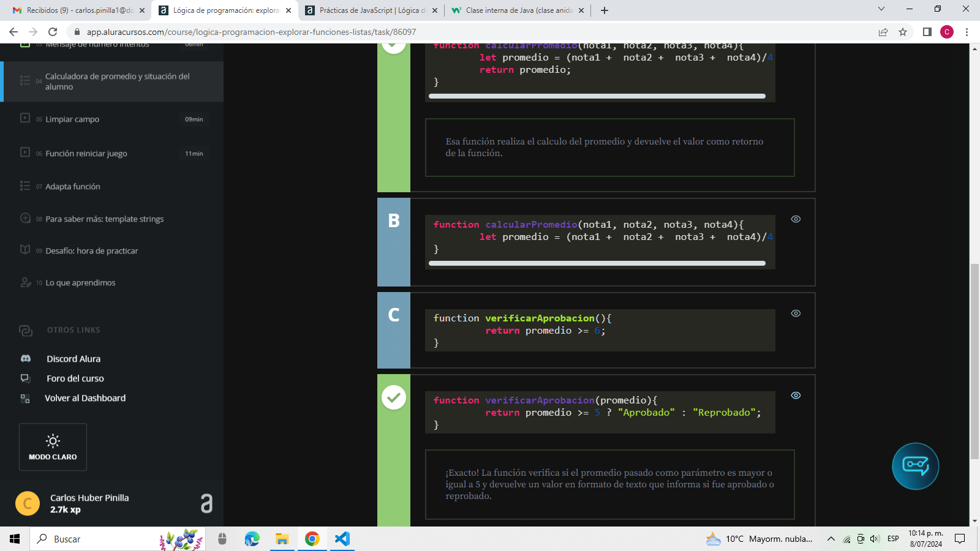Screen dimensions: 980x551
Task: Close the Lógica de programación tab
Action: coord(288,10)
